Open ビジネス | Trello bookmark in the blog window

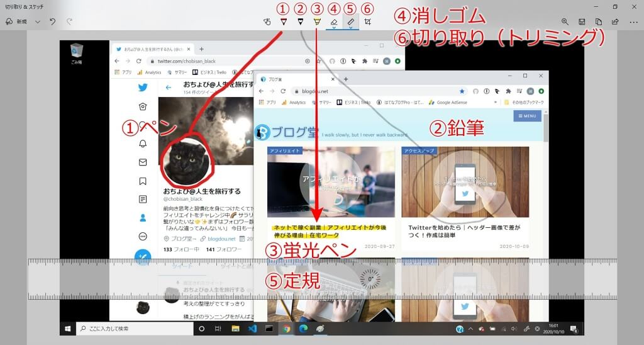353,103
